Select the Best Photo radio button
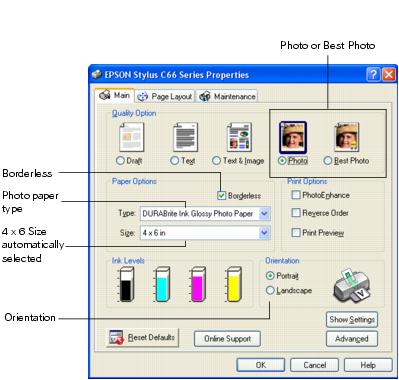Viewport: 399px width, 380px height. click(x=328, y=161)
